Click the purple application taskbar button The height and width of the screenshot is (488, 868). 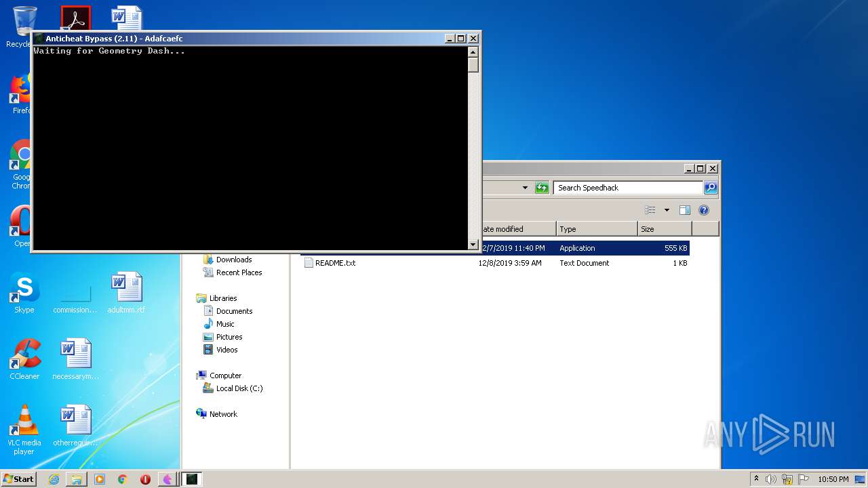point(168,479)
